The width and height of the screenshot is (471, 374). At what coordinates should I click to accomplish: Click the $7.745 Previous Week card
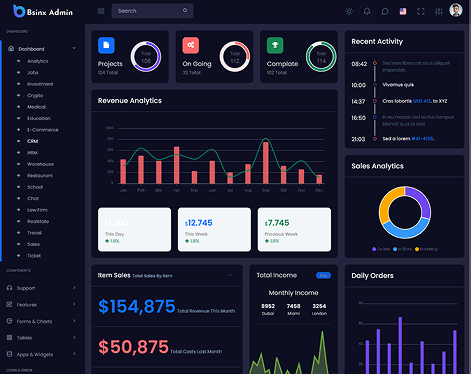294,229
